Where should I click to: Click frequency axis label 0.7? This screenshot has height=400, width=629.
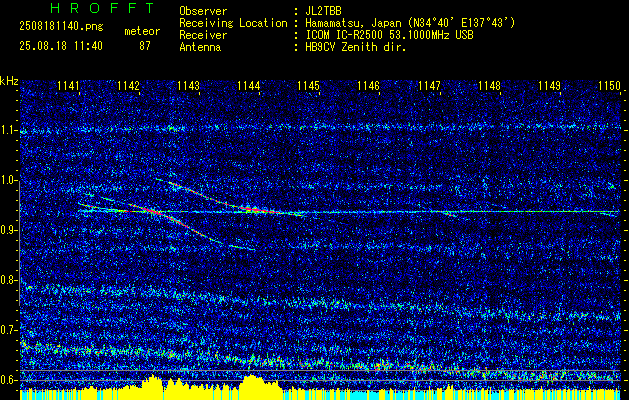tap(9, 330)
